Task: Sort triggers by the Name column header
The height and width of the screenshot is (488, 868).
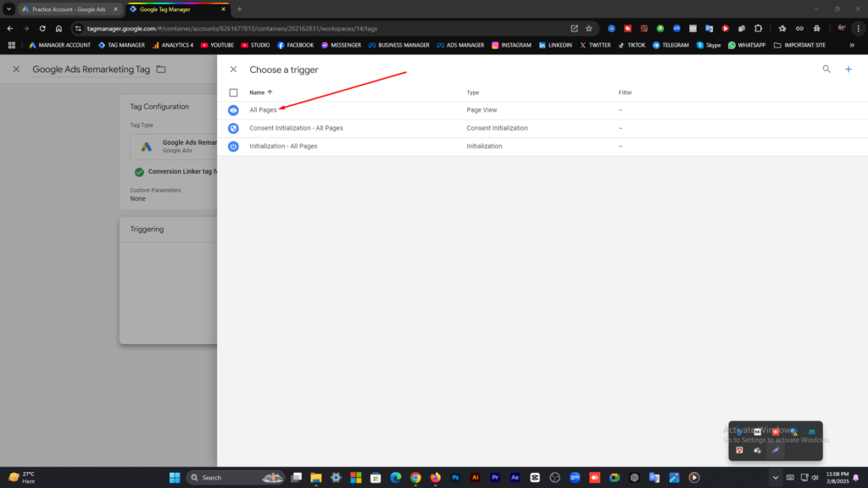Action: [261, 92]
